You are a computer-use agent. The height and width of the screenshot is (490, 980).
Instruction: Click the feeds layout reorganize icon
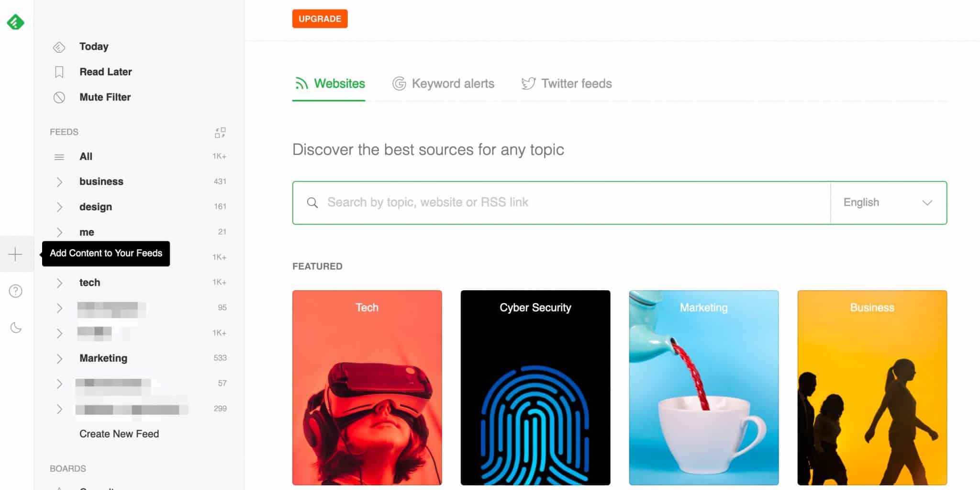(220, 132)
